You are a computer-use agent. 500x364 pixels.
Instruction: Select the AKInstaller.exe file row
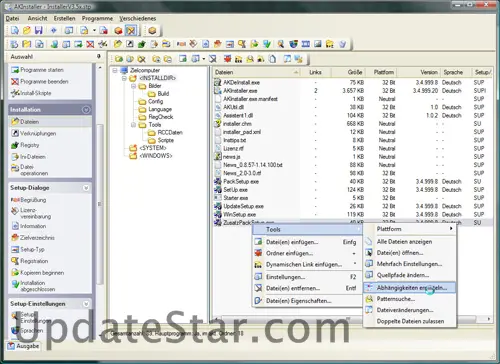(353, 91)
